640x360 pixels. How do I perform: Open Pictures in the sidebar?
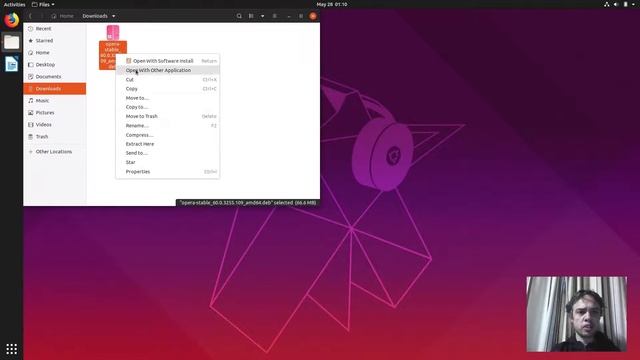[55, 113]
